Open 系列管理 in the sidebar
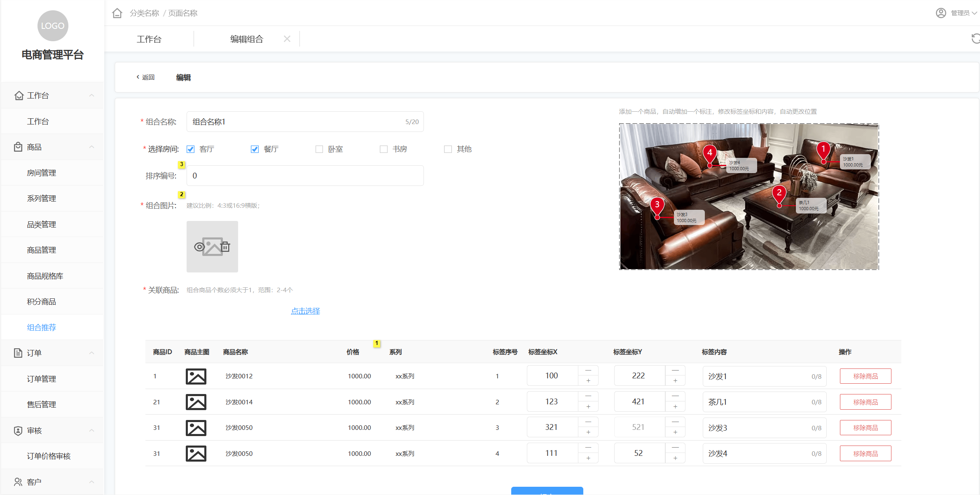 [41, 199]
